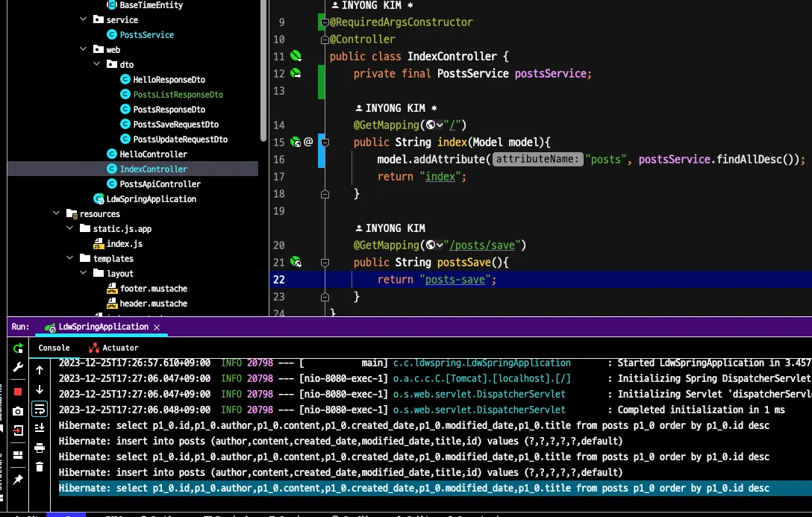Click Spring gutter icon on line 21
The height and width of the screenshot is (517, 812).
point(296,263)
